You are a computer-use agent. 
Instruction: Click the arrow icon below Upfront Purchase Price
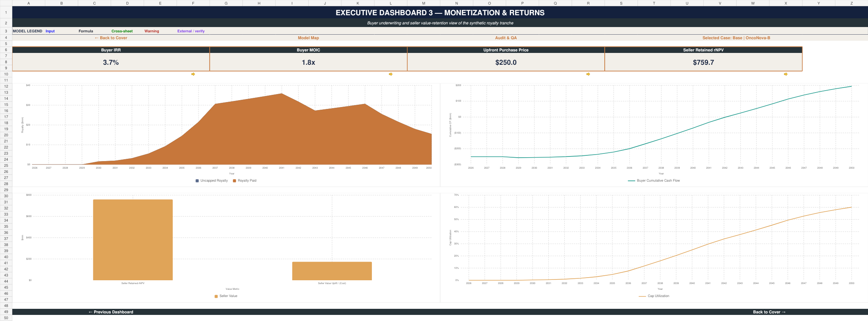588,74
